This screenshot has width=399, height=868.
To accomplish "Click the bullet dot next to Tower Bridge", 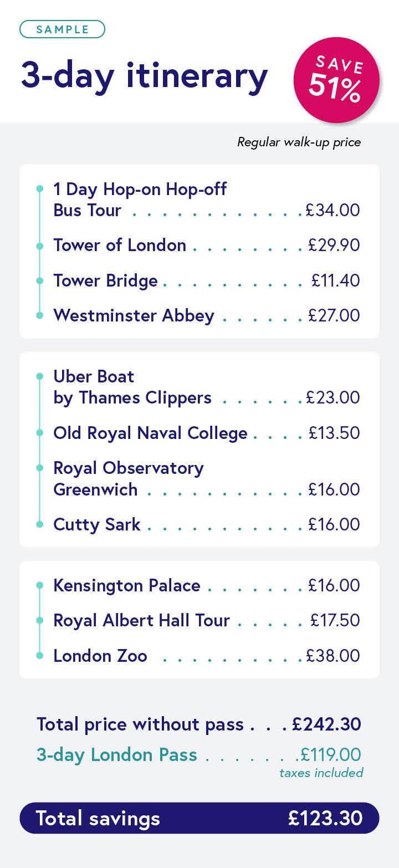I will tap(39, 281).
